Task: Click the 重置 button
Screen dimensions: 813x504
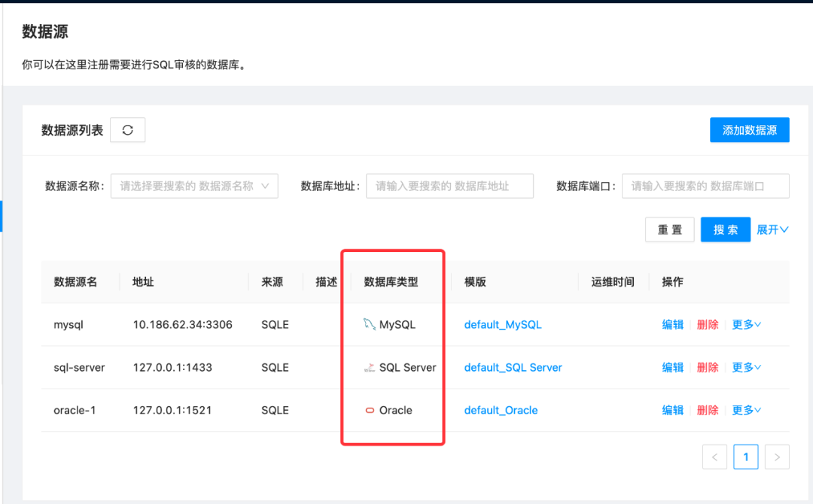Action: coord(670,229)
